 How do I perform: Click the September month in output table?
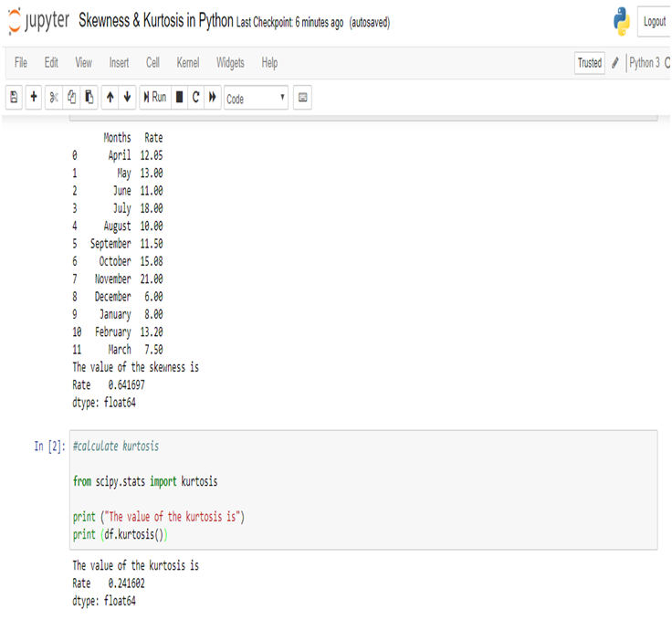[110, 244]
